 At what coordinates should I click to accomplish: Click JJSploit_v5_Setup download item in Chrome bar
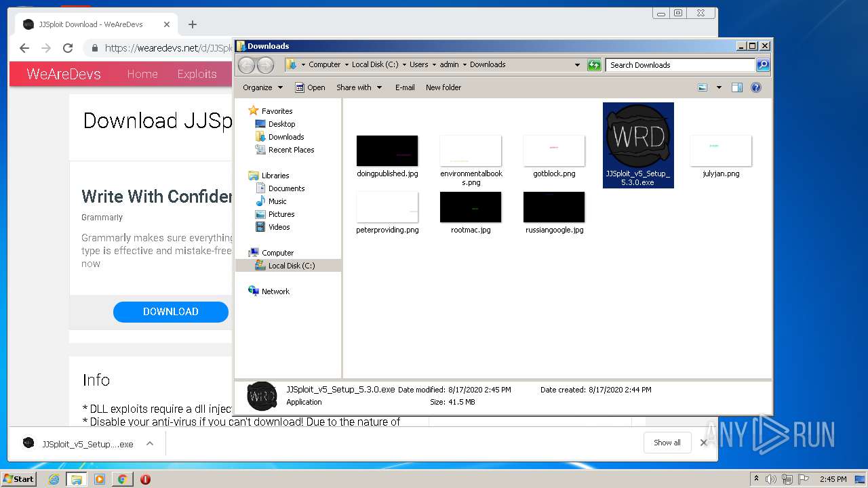[87, 444]
